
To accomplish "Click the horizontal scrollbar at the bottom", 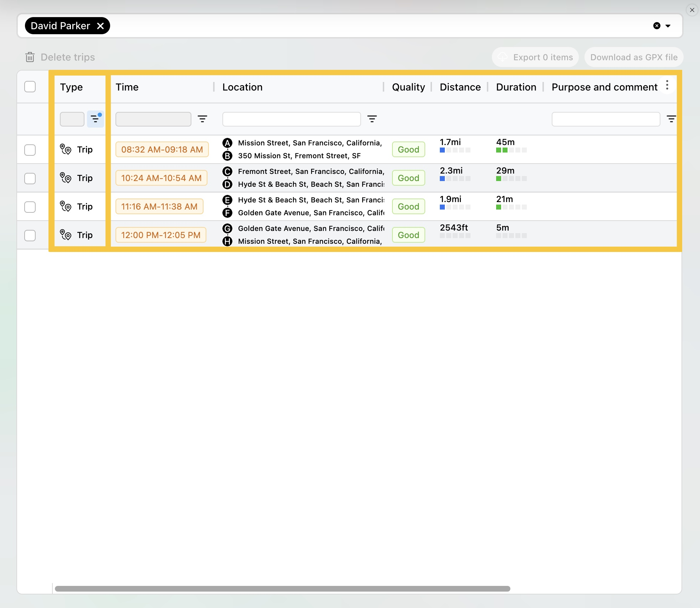I will [x=282, y=588].
